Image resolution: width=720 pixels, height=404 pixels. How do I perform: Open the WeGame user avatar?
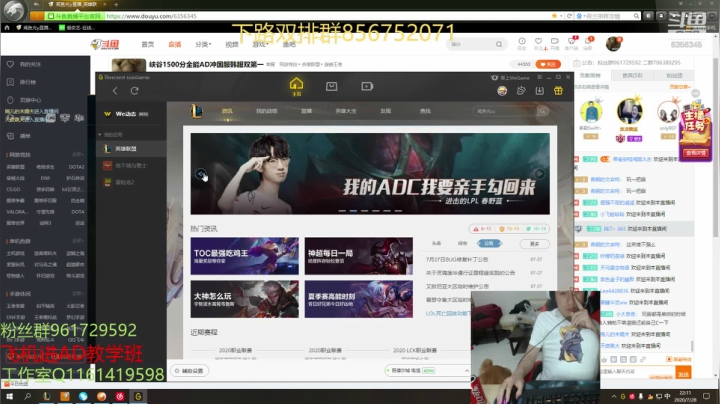(502, 91)
